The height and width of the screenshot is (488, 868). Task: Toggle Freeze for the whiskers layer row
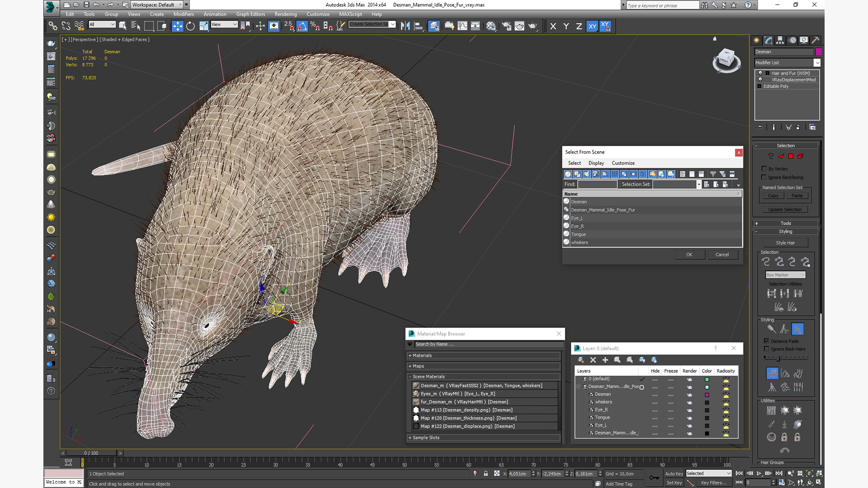(x=670, y=402)
